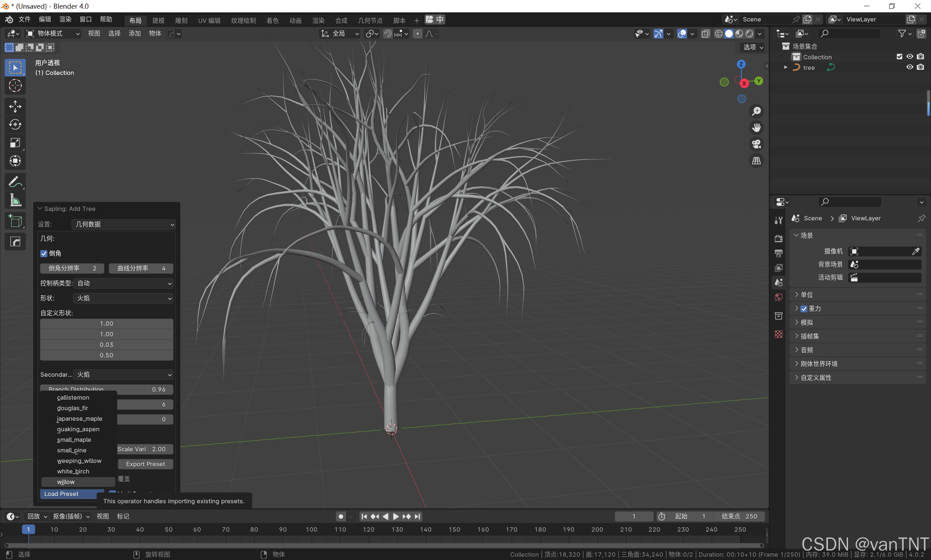This screenshot has width=931, height=560.
Task: Uncheck the 倒角 bevel checkbox
Action: point(44,253)
